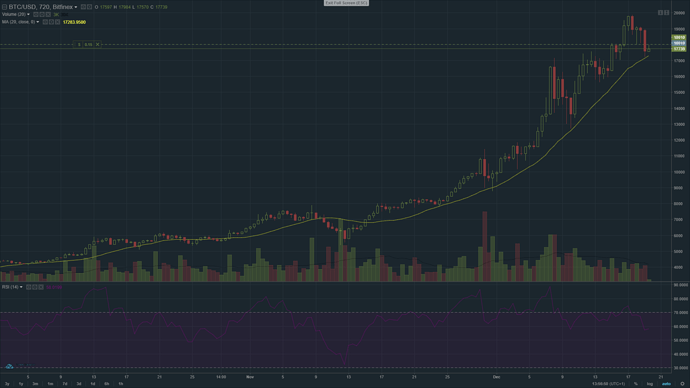Toggle the checkbox beside BTC/USD title
Screen dimensions: 690x388
(4, 7)
